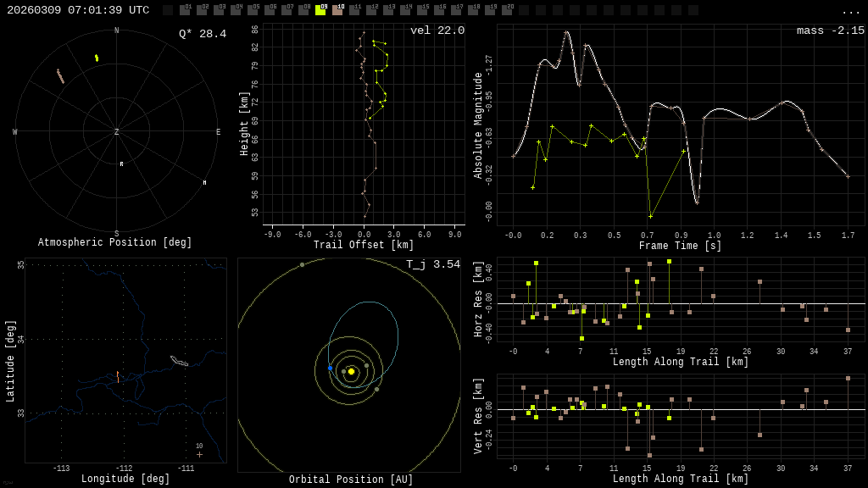Image resolution: width=868 pixels, height=488 pixels.
Task: Select the yellow meteor streak in sky plot
Action: tap(97, 58)
